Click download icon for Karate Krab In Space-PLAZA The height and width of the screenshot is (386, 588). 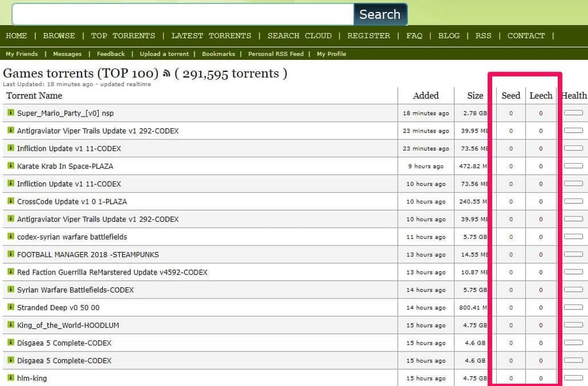click(x=11, y=165)
